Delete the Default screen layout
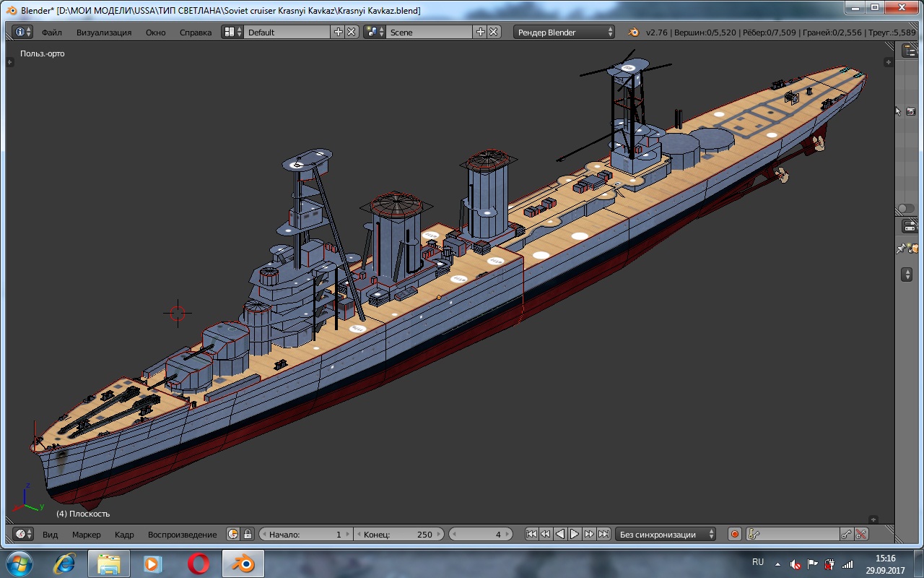Image resolution: width=924 pixels, height=578 pixels. (351, 32)
